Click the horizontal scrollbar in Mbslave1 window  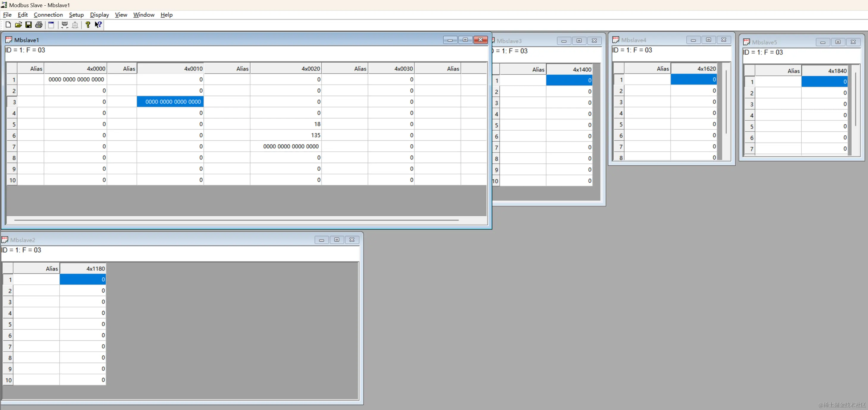(x=236, y=220)
